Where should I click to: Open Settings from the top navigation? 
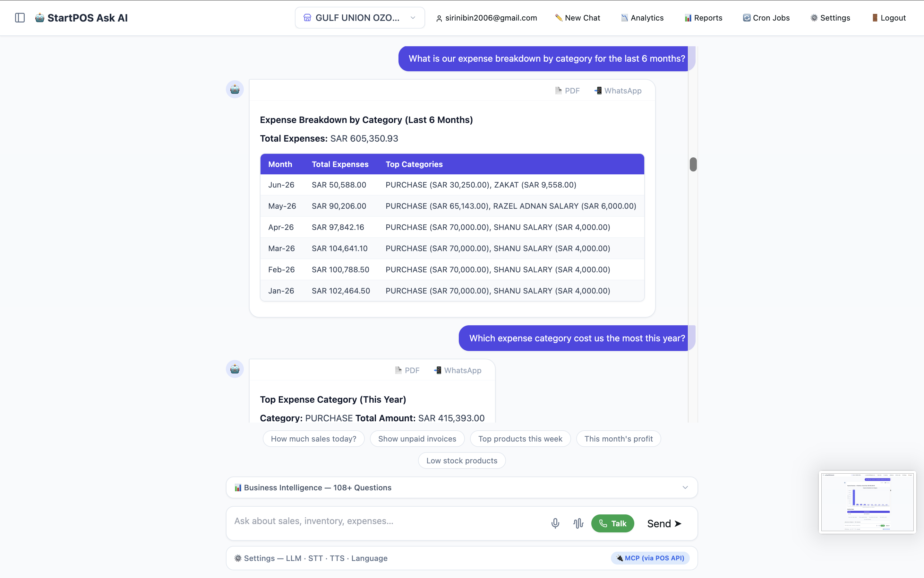tap(830, 18)
